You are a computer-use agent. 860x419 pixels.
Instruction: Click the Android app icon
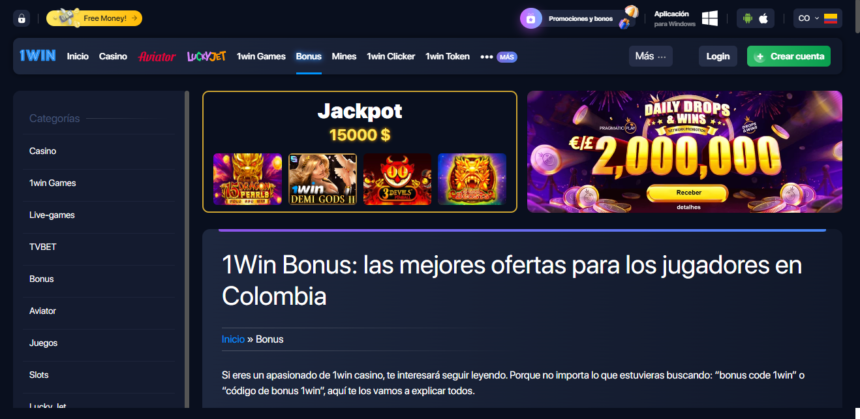[747, 18]
